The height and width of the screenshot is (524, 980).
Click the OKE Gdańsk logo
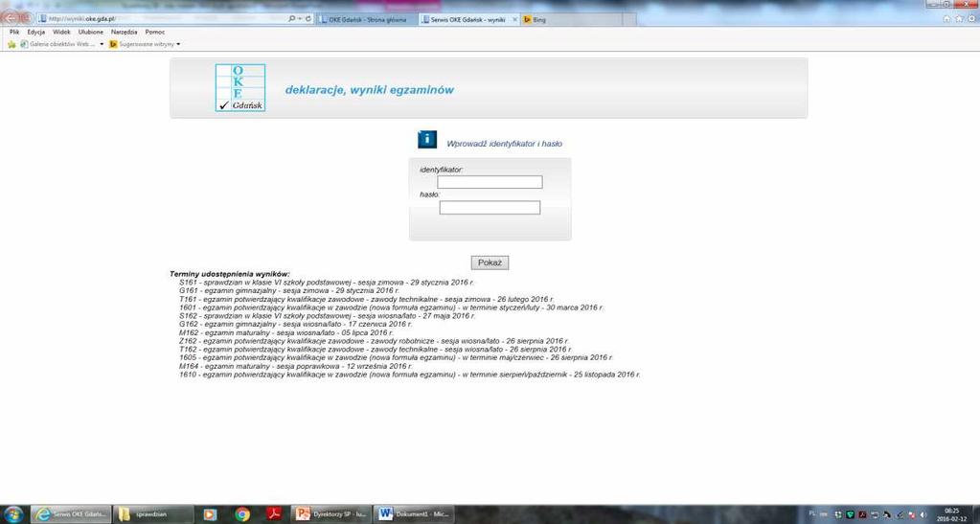point(240,87)
